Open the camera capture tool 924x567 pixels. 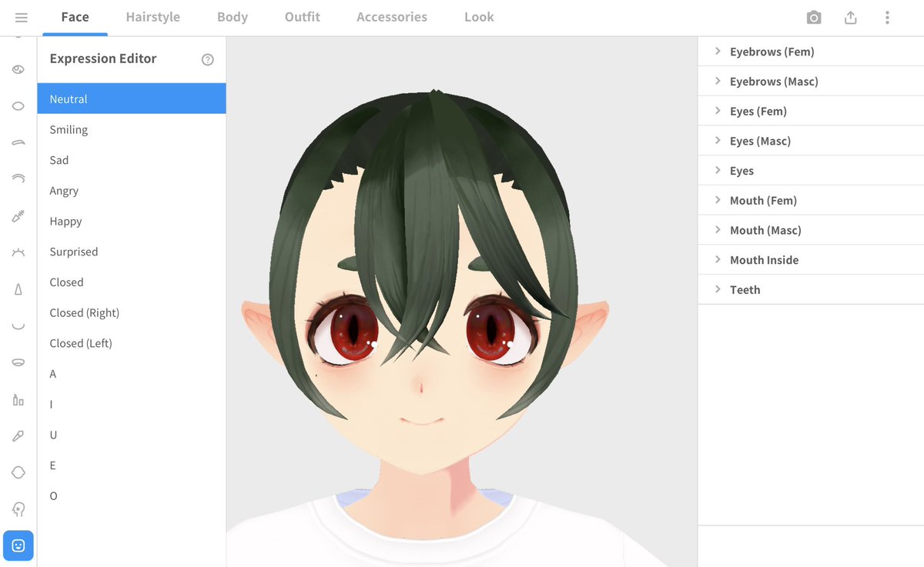tap(814, 18)
